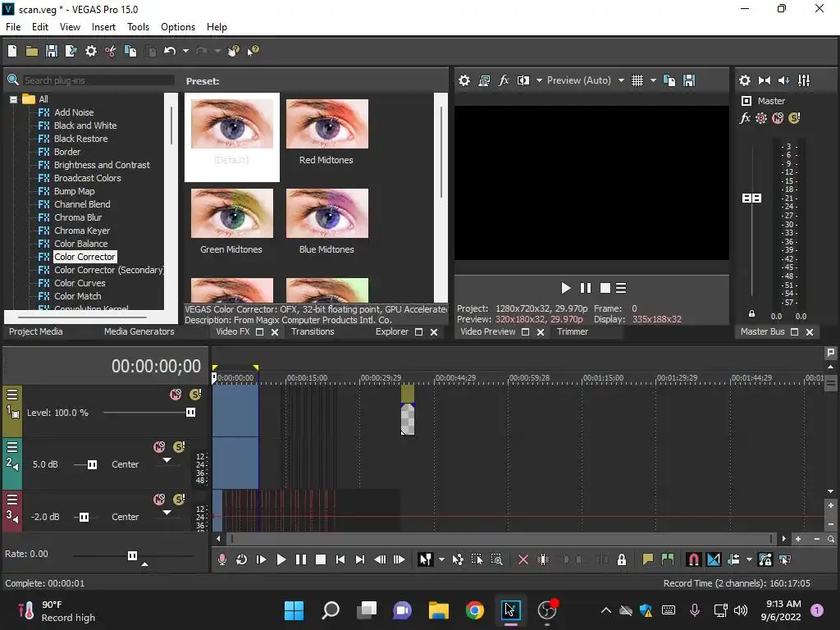Solo the Master bus
840x630 pixels.
click(794, 118)
